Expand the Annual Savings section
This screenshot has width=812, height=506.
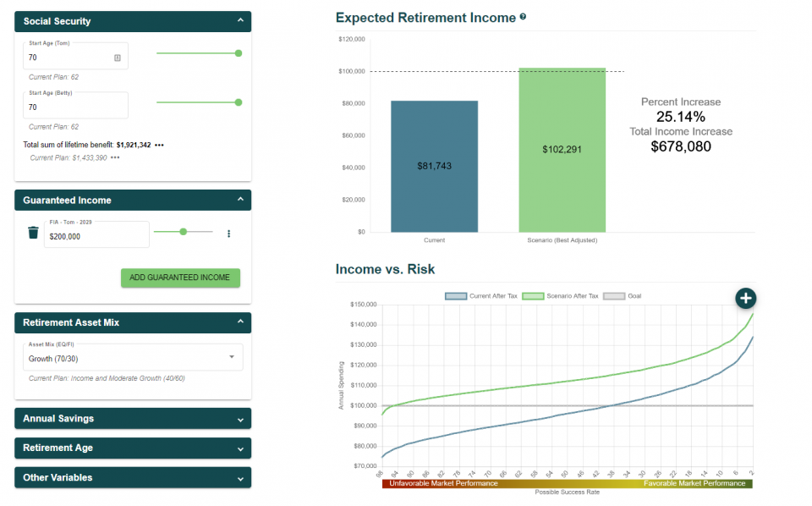tap(133, 419)
